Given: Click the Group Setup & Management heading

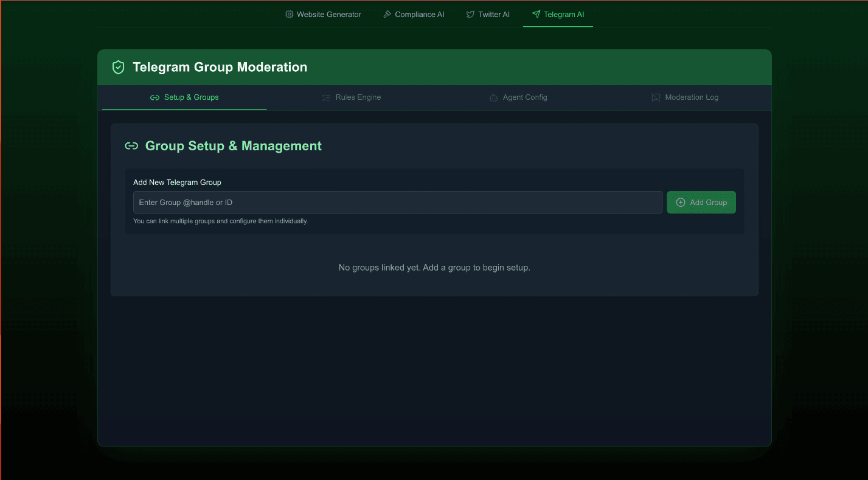Looking at the screenshot, I should pos(234,146).
